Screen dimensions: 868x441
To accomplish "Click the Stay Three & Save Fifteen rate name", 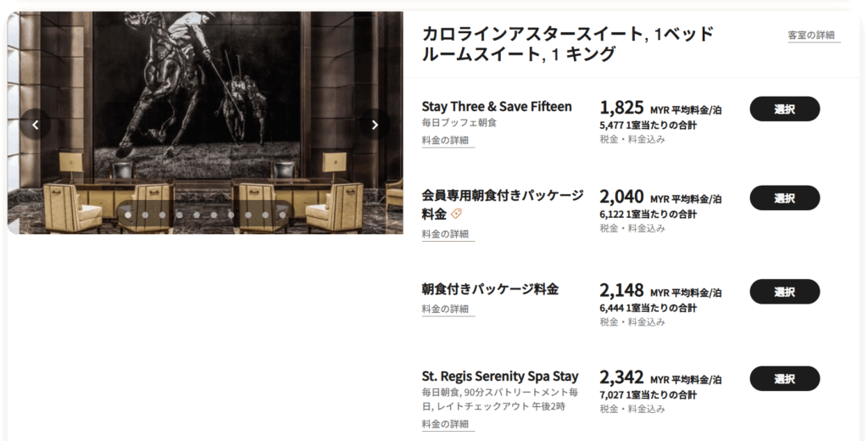I will (x=497, y=106).
